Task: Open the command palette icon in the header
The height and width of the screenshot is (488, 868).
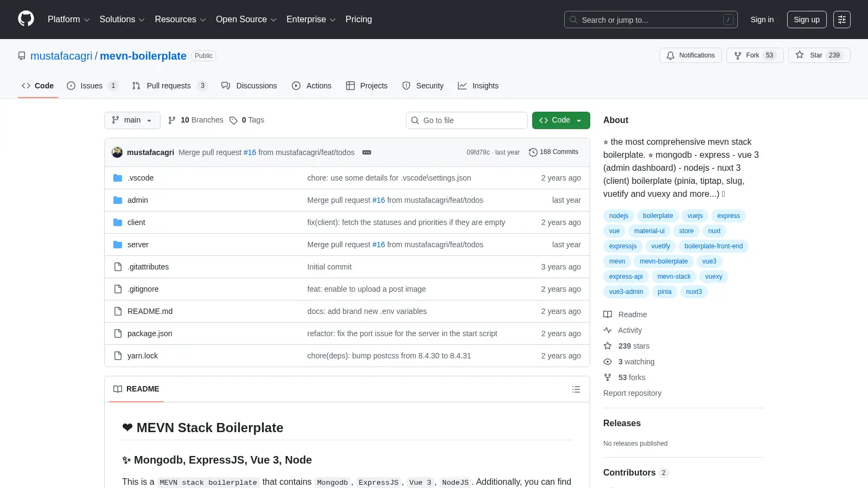Action: [842, 20]
